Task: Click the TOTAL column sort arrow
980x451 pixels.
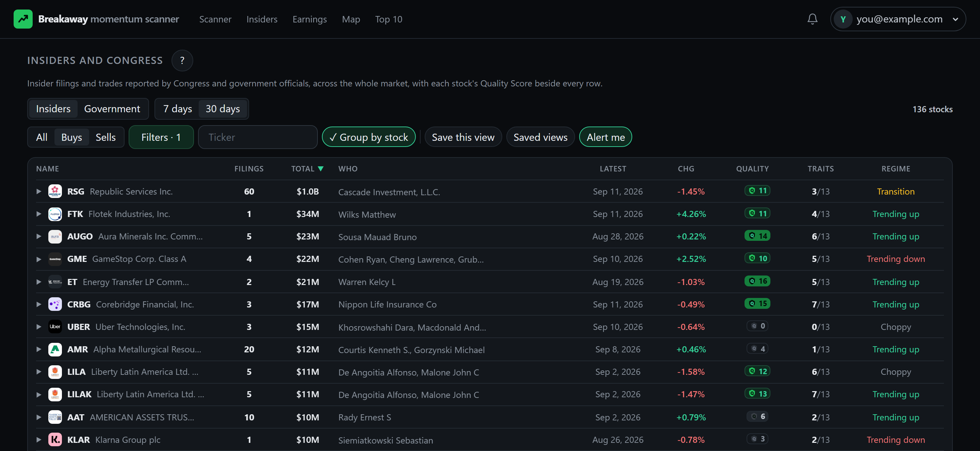Action: pos(321,169)
